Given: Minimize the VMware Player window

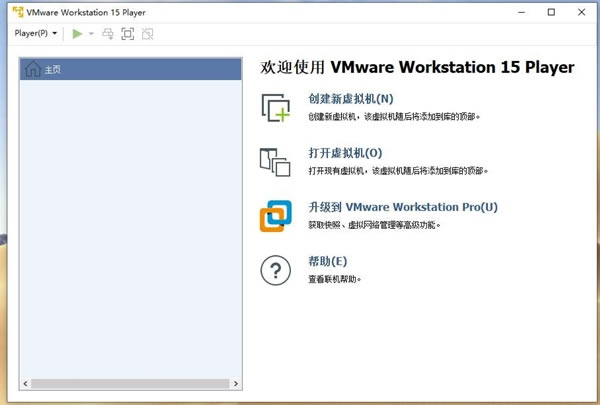Looking at the screenshot, I should pos(522,12).
